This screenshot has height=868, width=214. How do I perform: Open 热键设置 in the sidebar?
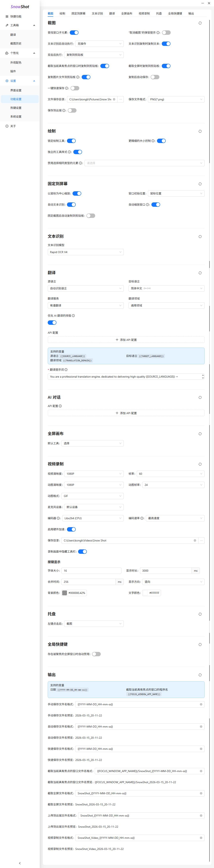[x=16, y=108]
